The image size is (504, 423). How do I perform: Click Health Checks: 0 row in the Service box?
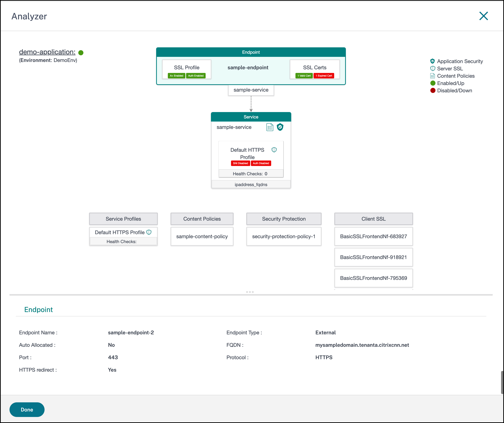pos(251,174)
